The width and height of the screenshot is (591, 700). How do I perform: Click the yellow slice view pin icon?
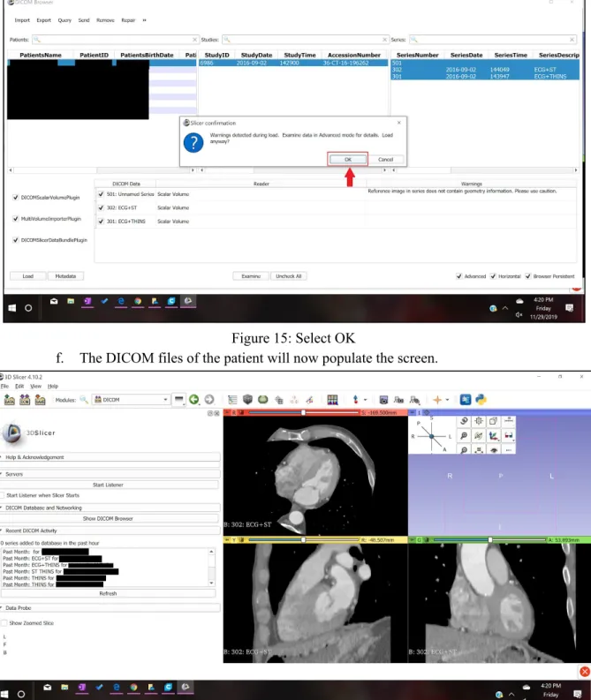[x=227, y=540]
